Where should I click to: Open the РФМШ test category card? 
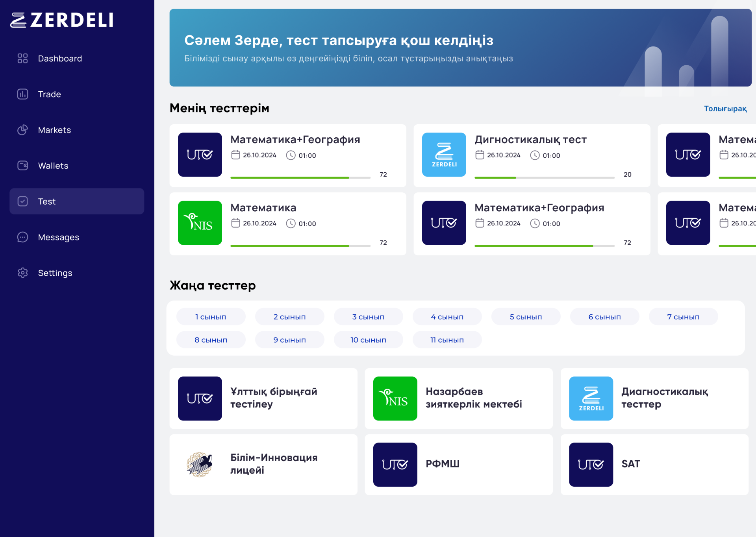pos(458,465)
